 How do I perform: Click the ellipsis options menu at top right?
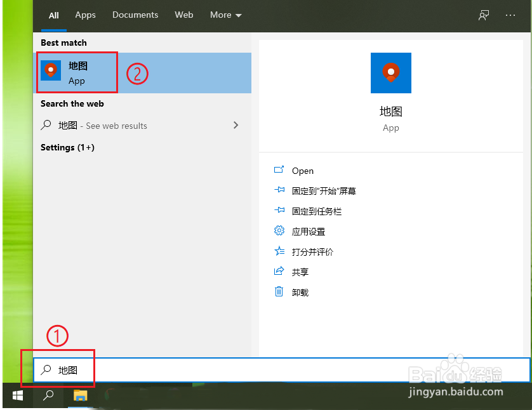(x=510, y=15)
